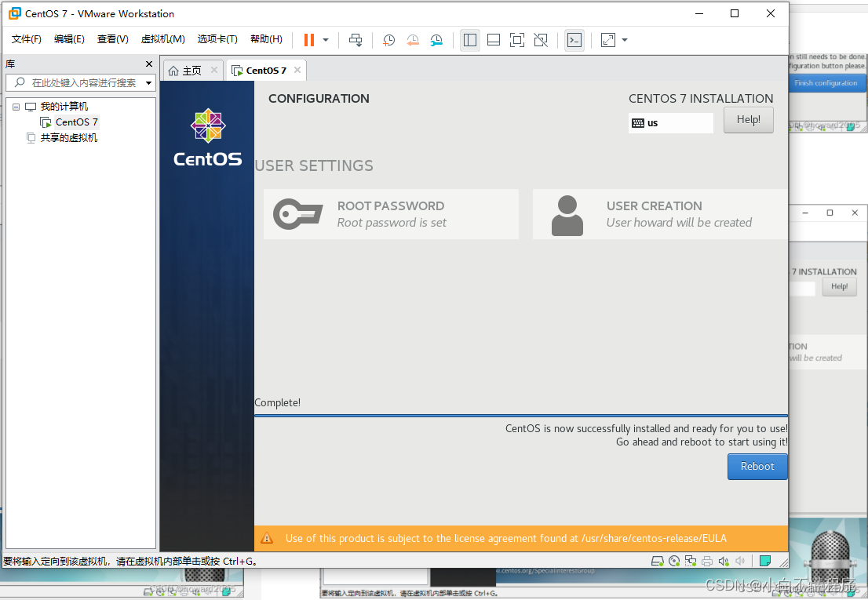Click the Complete! status text
This screenshot has height=600, width=868.
pyautogui.click(x=277, y=402)
